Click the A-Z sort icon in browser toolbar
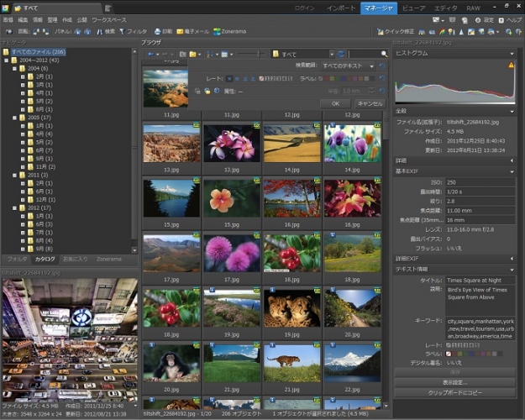Screen dimensions: 525x420 click(210, 54)
